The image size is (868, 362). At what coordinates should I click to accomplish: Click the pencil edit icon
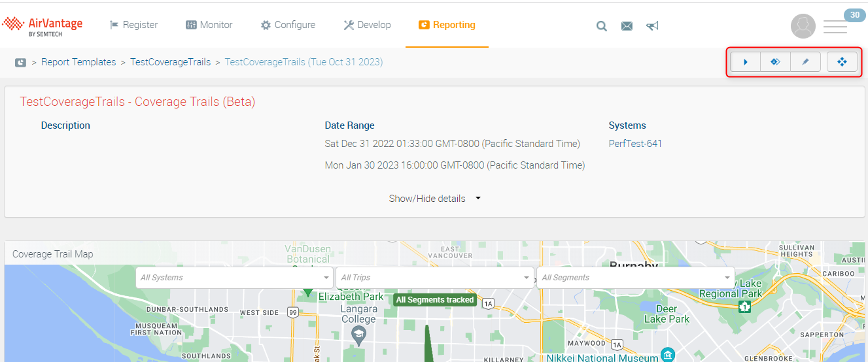[x=805, y=62]
